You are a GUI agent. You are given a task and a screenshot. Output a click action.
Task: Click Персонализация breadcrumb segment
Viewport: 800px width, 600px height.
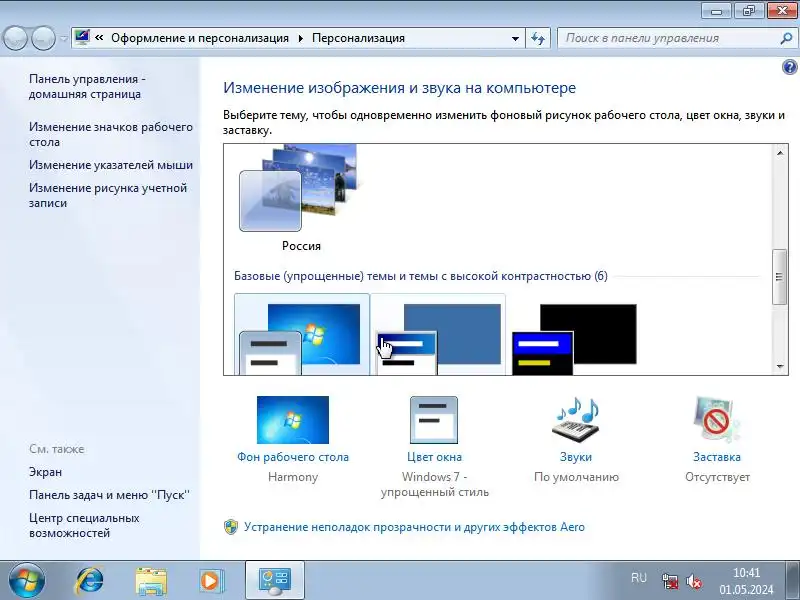point(358,38)
